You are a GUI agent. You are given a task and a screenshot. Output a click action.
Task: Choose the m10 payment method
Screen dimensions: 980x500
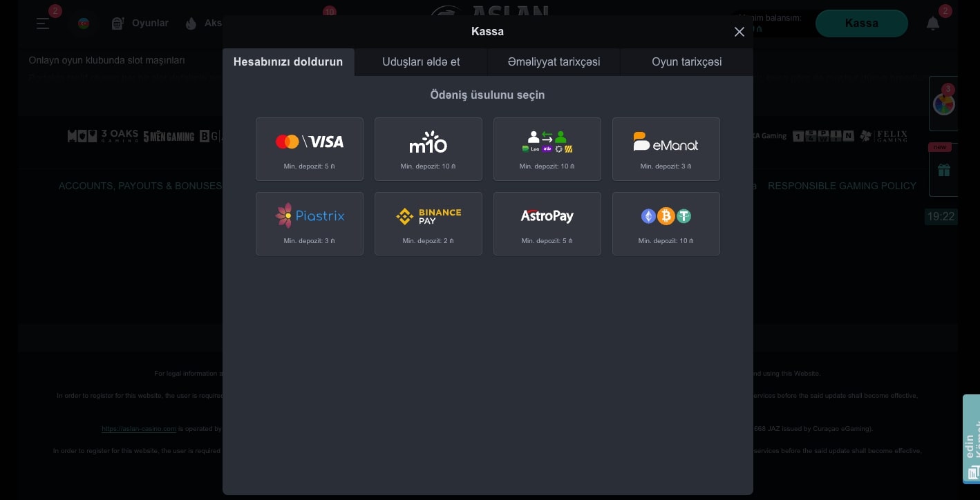click(428, 149)
